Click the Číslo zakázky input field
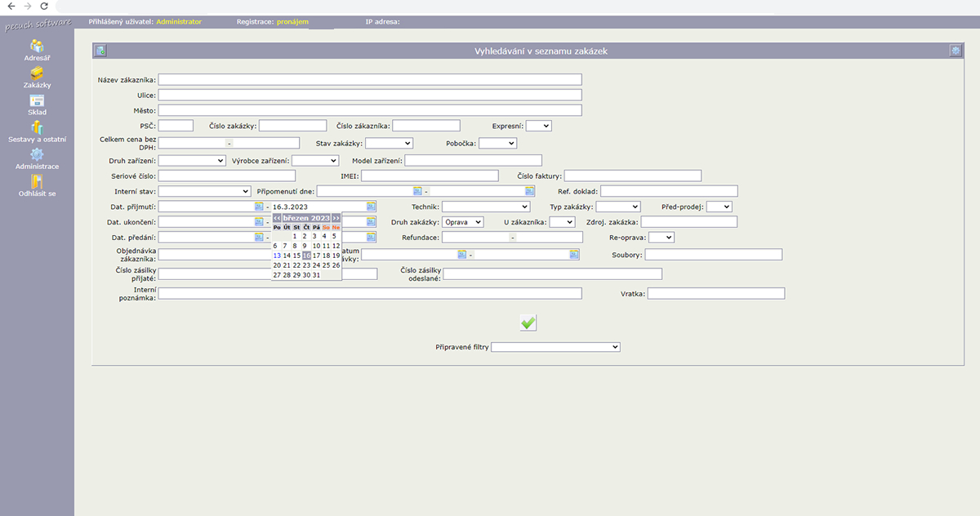The image size is (980, 516). click(x=292, y=126)
